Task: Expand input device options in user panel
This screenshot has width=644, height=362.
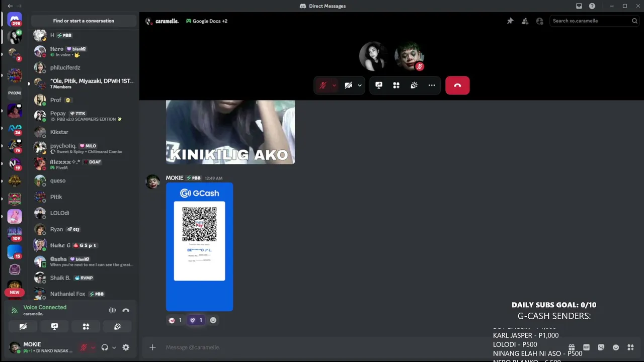Action: 93,347
